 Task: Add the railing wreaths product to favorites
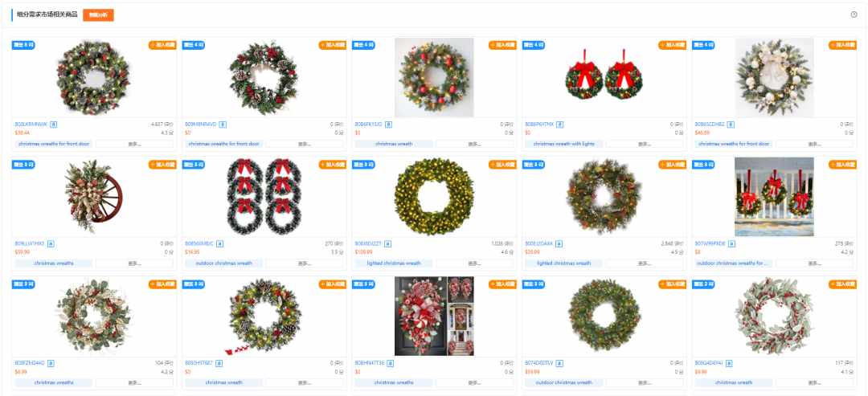[842, 164]
